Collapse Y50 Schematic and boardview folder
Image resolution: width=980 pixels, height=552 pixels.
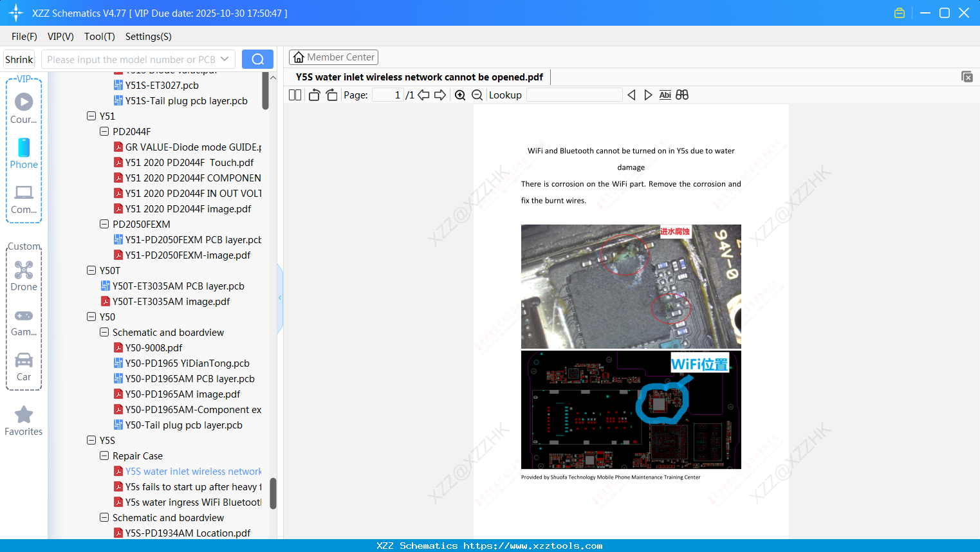tap(104, 332)
